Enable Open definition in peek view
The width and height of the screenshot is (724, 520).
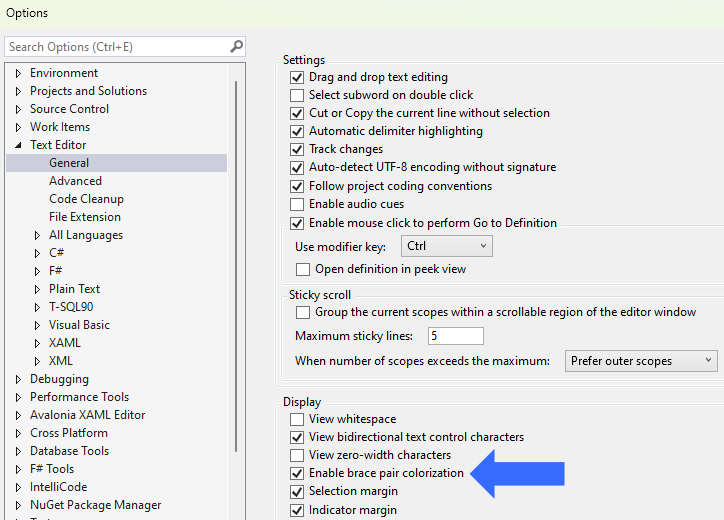pyautogui.click(x=303, y=270)
